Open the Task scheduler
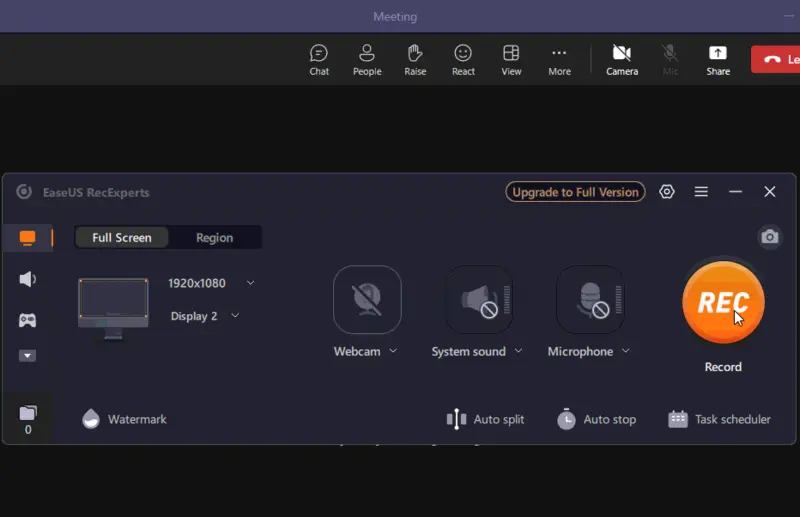 coord(720,419)
